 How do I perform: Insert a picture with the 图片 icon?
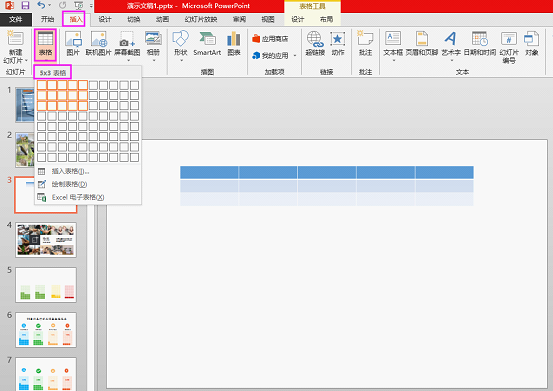(x=73, y=44)
